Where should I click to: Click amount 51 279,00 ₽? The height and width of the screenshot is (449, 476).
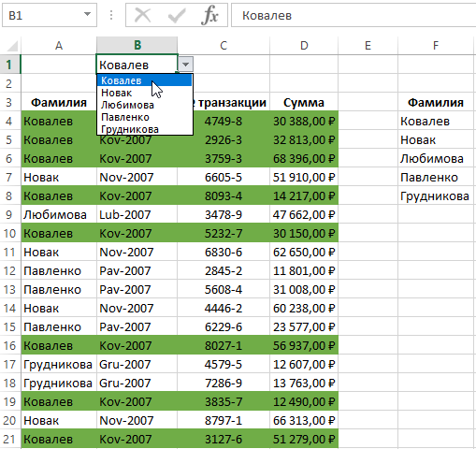pyautogui.click(x=304, y=439)
